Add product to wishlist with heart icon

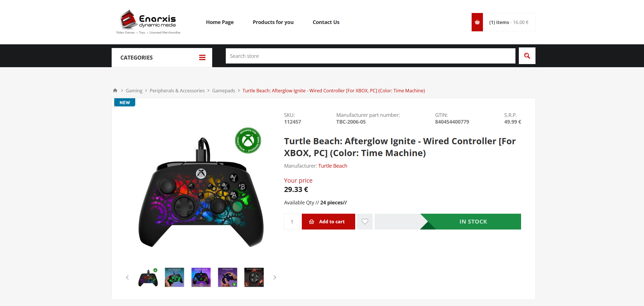point(365,222)
